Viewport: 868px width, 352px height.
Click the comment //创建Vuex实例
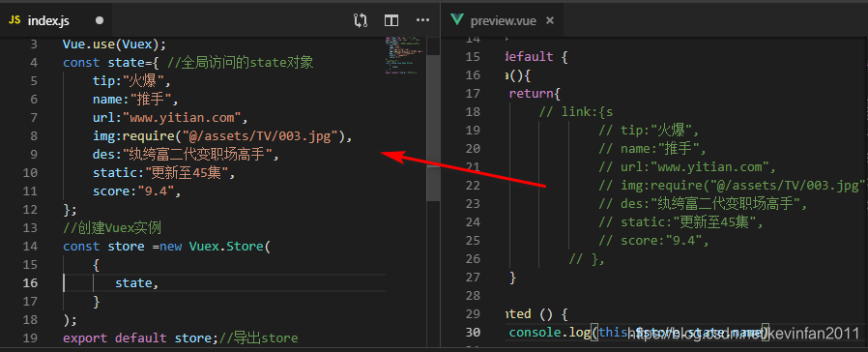[112, 227]
